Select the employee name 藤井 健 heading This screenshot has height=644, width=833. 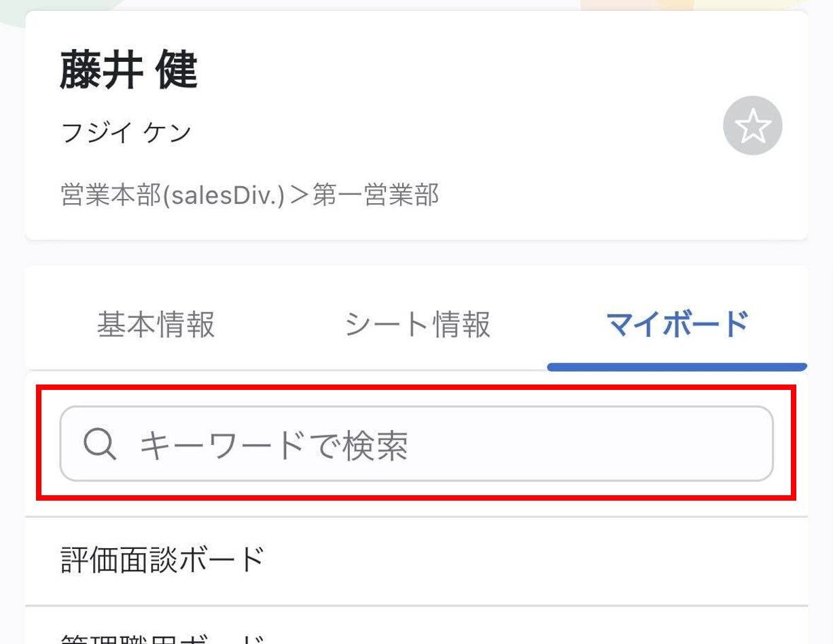128,71
